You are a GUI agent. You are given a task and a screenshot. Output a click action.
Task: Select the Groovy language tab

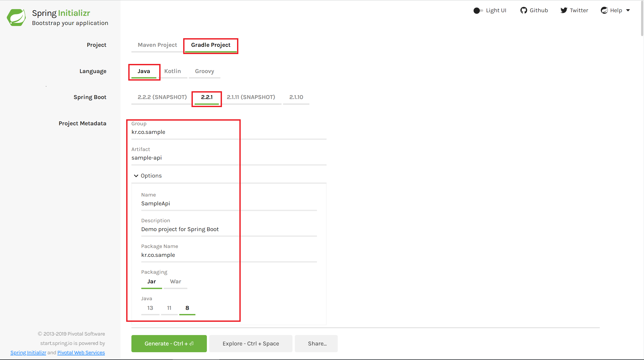tap(205, 71)
